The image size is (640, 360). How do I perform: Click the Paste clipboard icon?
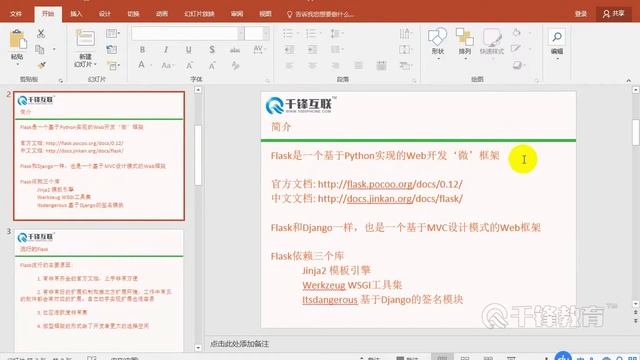click(17, 40)
